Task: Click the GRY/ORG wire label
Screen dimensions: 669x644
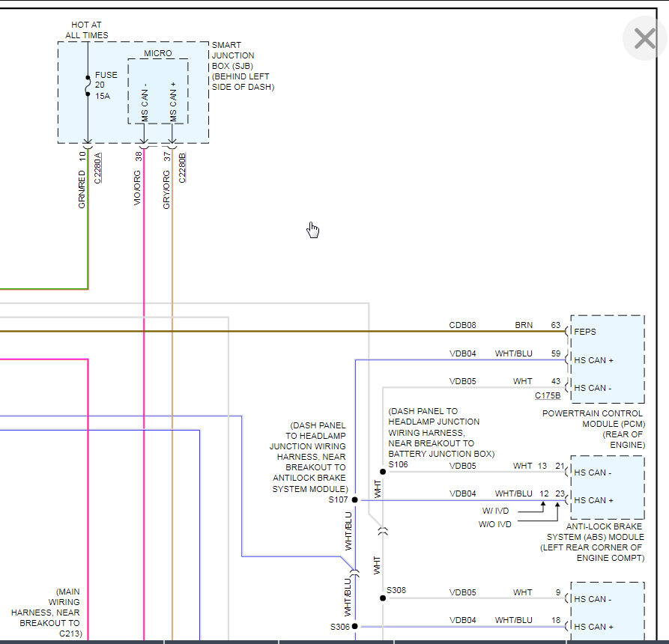Action: 167,189
